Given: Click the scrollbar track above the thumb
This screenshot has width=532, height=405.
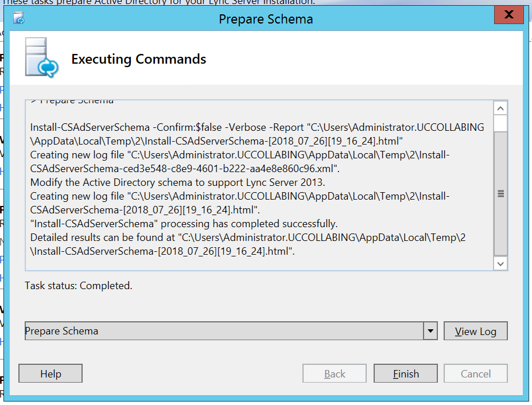Looking at the screenshot, I should pyautogui.click(x=500, y=123).
